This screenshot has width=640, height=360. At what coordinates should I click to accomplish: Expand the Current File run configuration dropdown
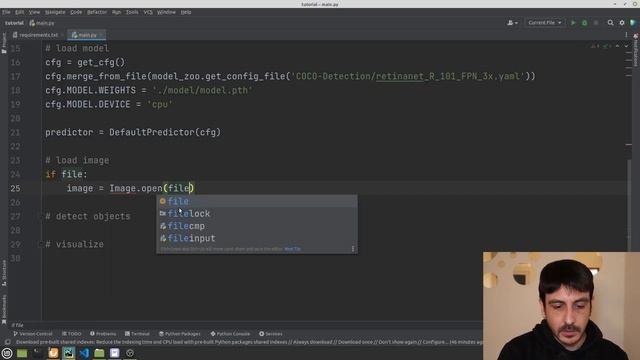pos(544,23)
